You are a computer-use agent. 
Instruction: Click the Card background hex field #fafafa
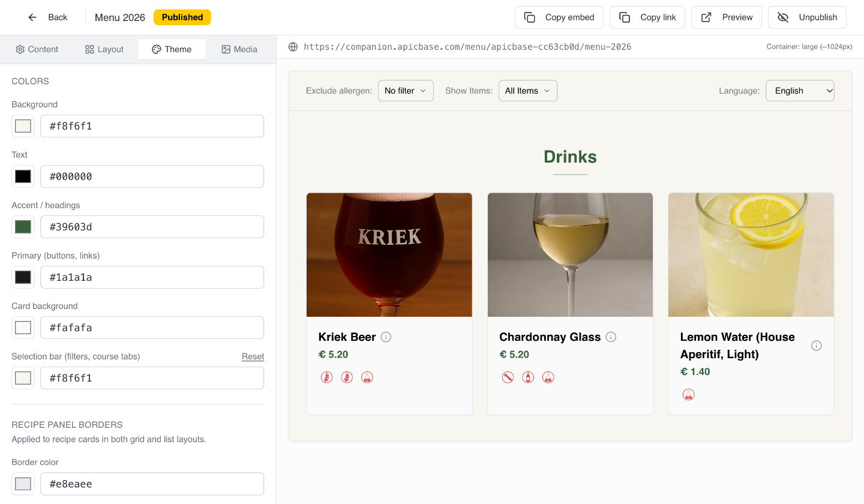pos(152,328)
